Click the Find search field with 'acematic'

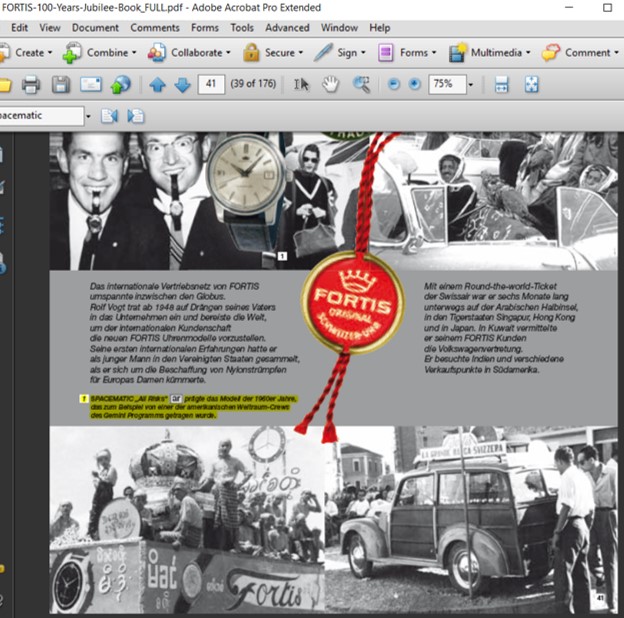coord(41,116)
